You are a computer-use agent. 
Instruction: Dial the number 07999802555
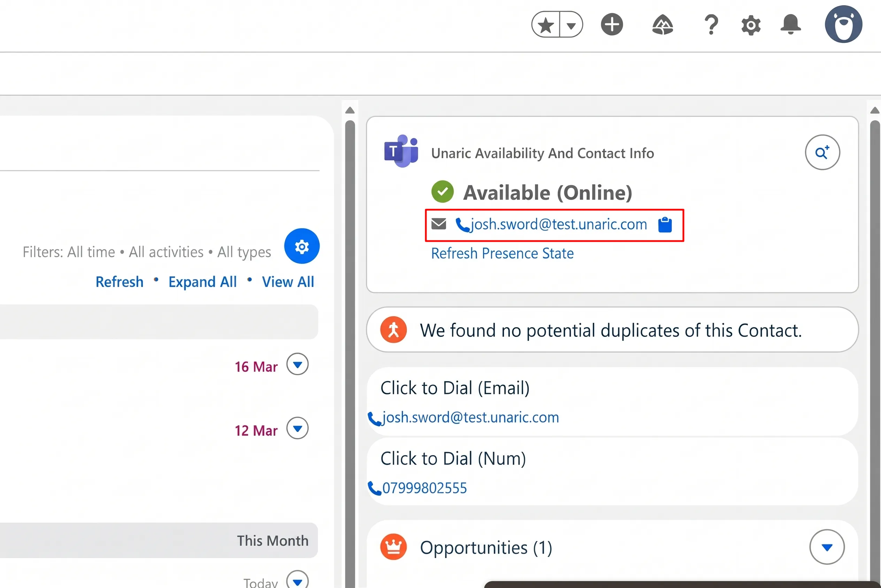click(x=424, y=488)
